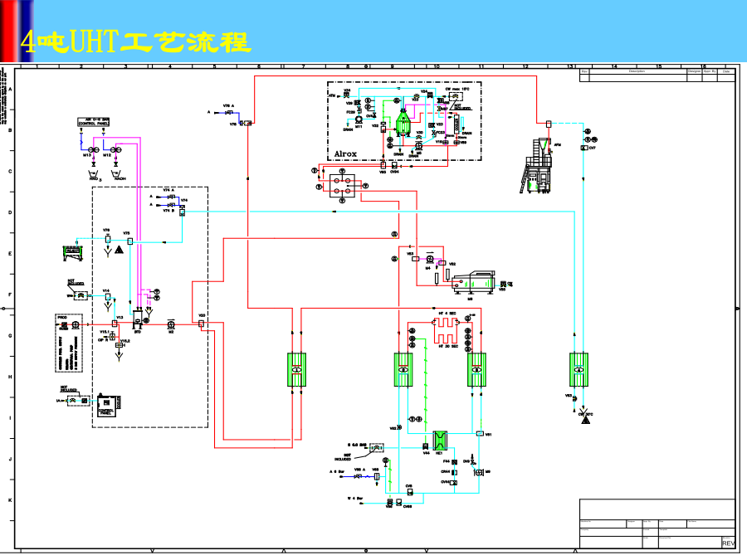The width and height of the screenshot is (747, 560).
Task: Click the REV box in title block
Action: 728,543
